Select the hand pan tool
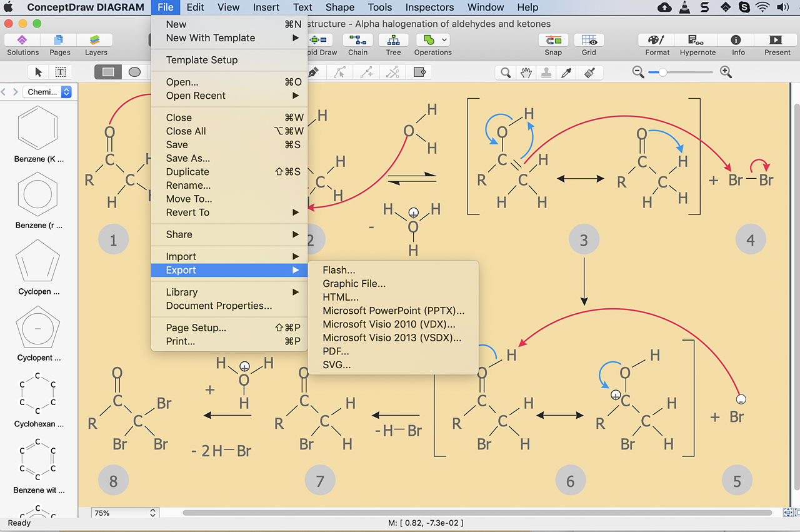Viewport: 800px width, 532px height. coord(526,73)
